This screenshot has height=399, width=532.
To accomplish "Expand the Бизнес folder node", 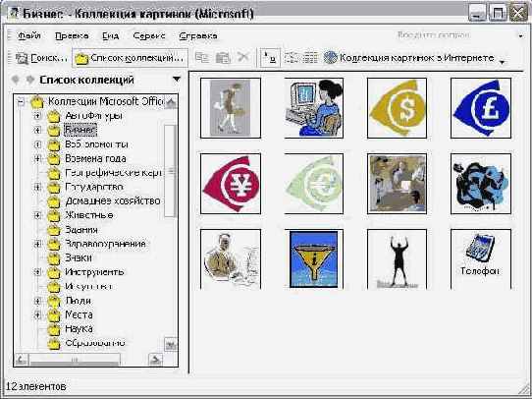I will [x=37, y=130].
